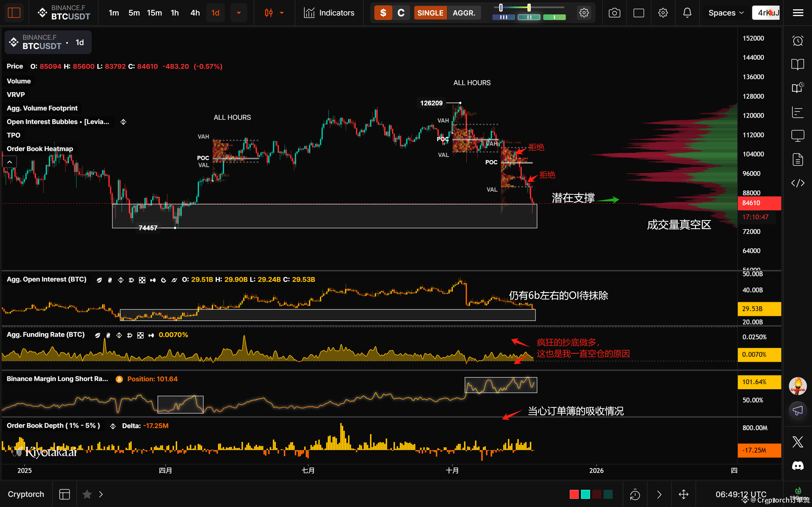This screenshot has height=507, width=812.
Task: Click the alarm clock icon in right sidebar
Action: tap(798, 41)
